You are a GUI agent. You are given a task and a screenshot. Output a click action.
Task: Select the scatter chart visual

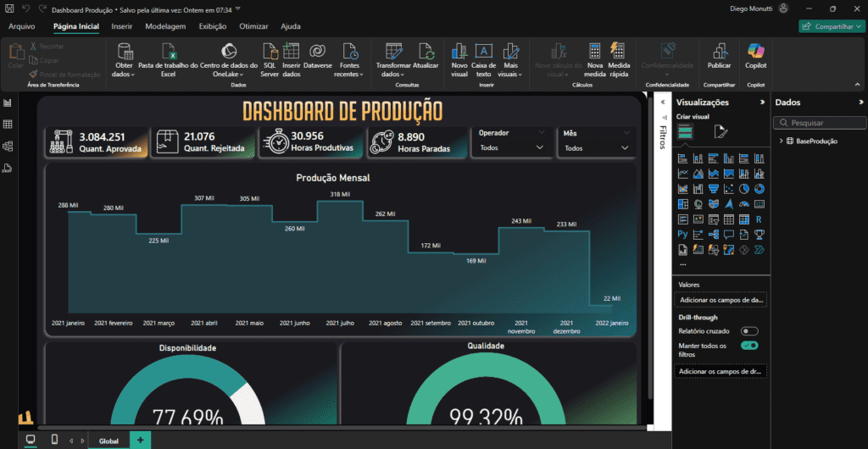click(729, 189)
